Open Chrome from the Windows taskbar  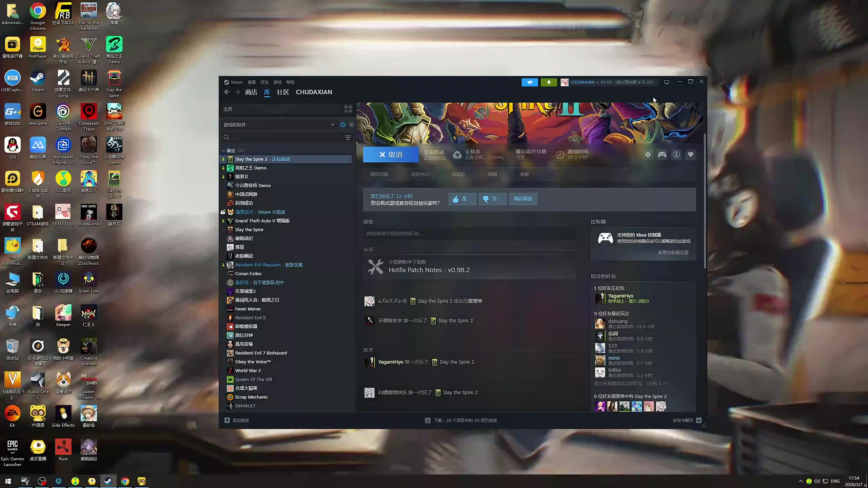[125, 481]
